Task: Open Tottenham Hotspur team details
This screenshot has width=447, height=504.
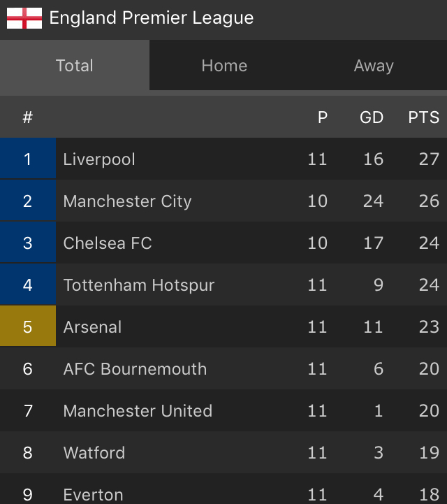Action: [x=139, y=285]
